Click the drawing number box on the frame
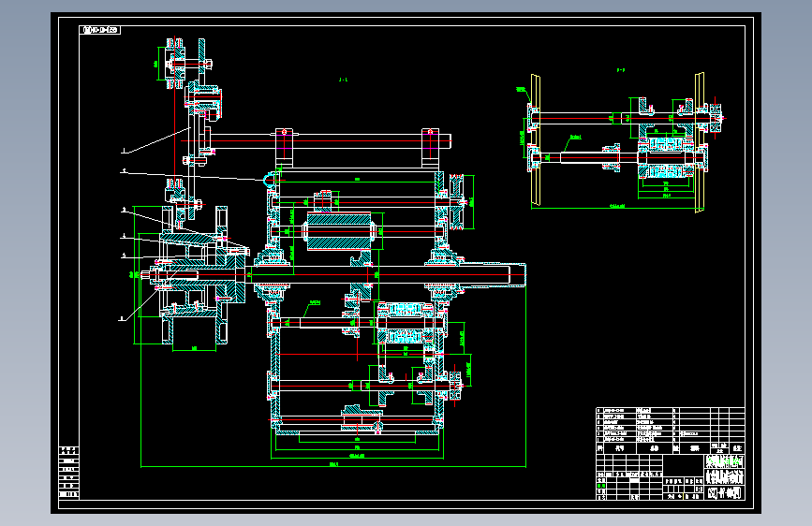812x526 pixels. pyautogui.click(x=100, y=30)
